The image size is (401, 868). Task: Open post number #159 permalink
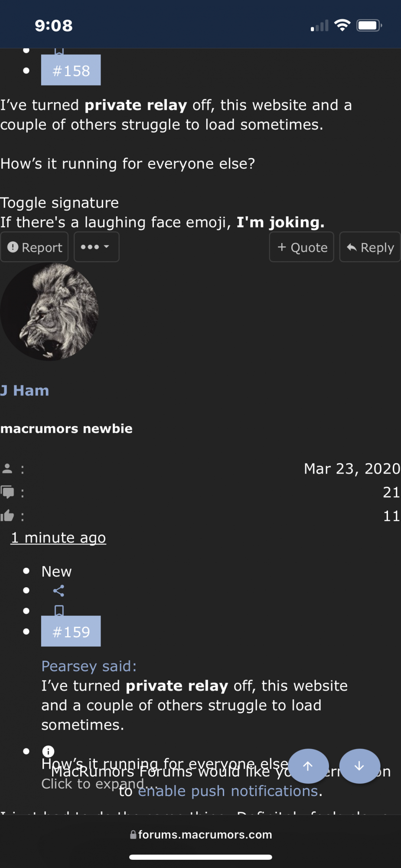coord(71,631)
